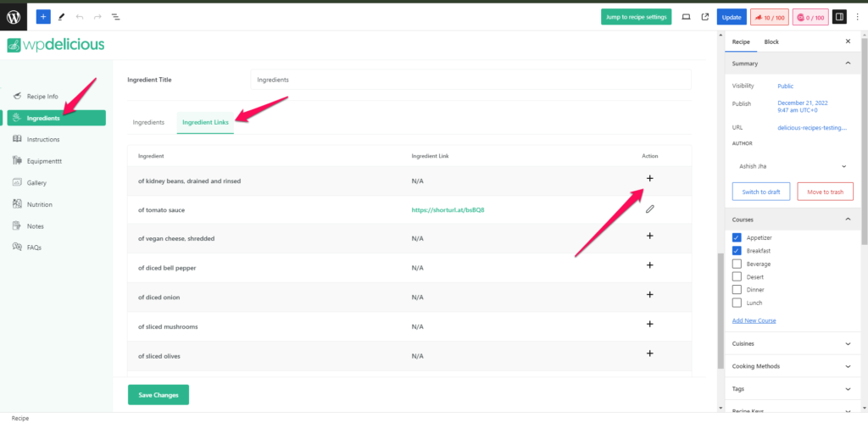Select the pencil Tools icon in toolbar
Screen dimensions: 868x423
tap(61, 17)
